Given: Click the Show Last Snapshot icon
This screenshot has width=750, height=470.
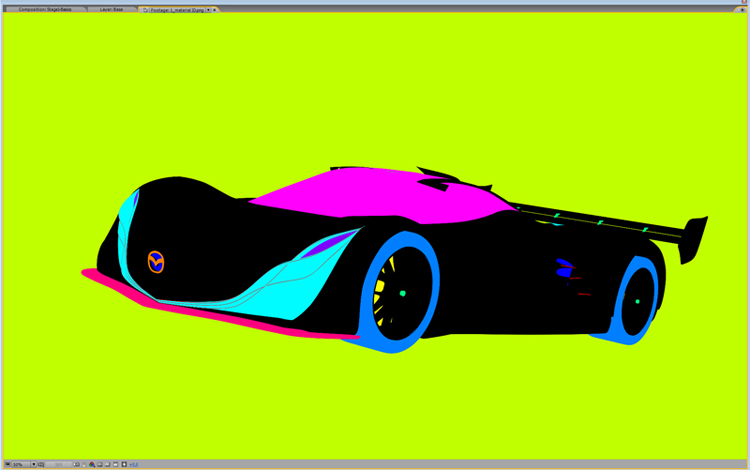Looking at the screenshot, I should 84,464.
